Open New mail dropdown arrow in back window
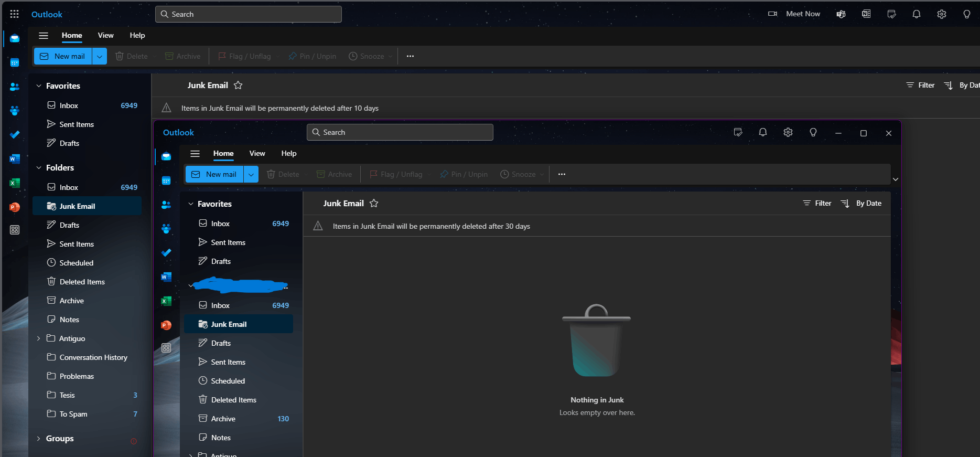The height and width of the screenshot is (457, 980). 100,56
